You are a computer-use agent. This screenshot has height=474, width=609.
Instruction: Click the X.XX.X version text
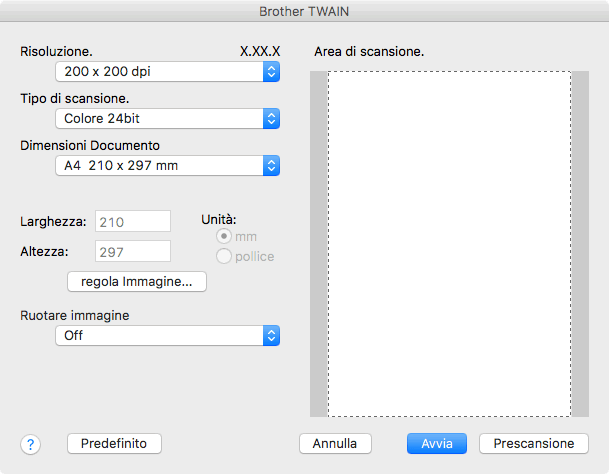click(x=260, y=51)
